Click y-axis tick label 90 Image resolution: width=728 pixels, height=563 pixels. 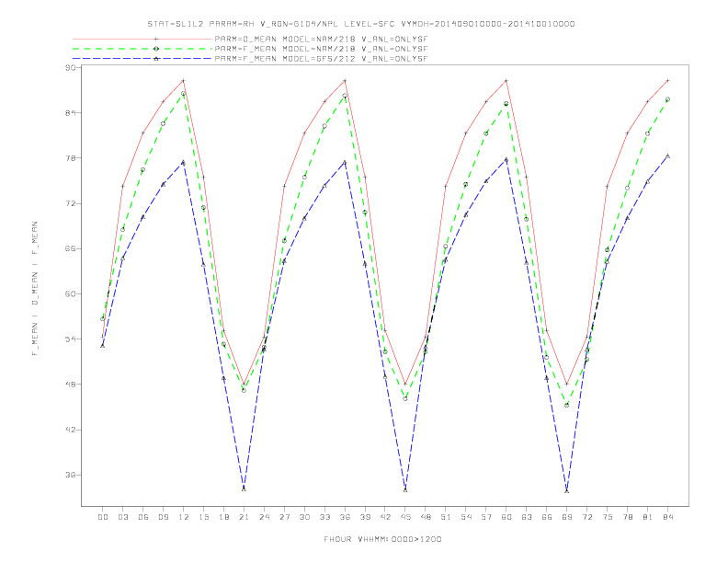coord(71,67)
